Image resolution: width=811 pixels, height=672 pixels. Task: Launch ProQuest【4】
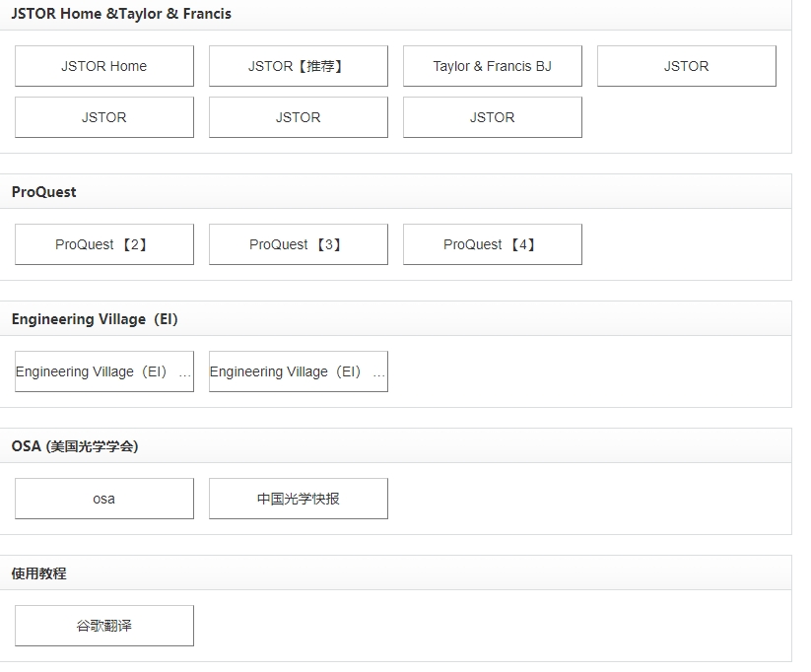pos(493,244)
